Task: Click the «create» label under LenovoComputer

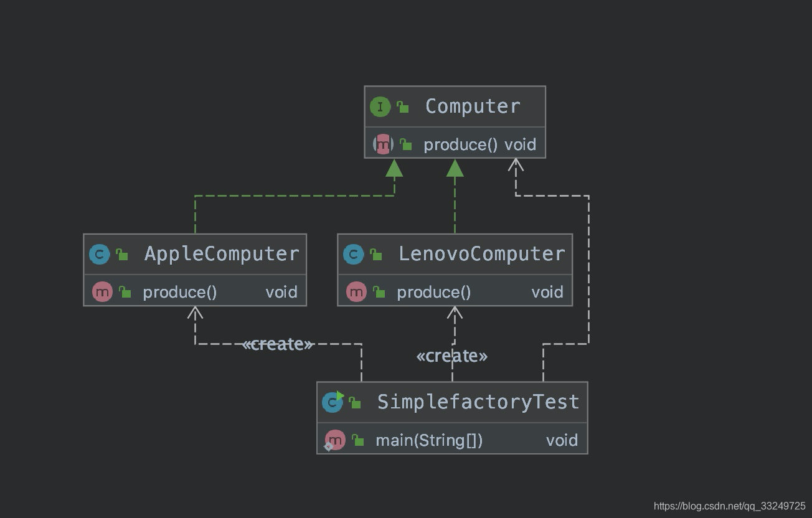Action: tap(451, 356)
